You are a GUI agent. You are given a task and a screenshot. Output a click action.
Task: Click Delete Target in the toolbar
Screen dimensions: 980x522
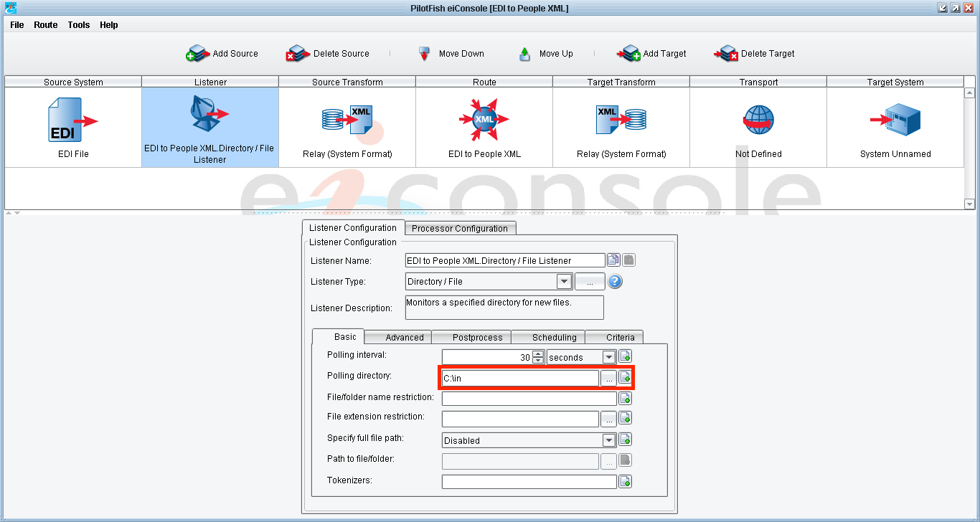755,54
